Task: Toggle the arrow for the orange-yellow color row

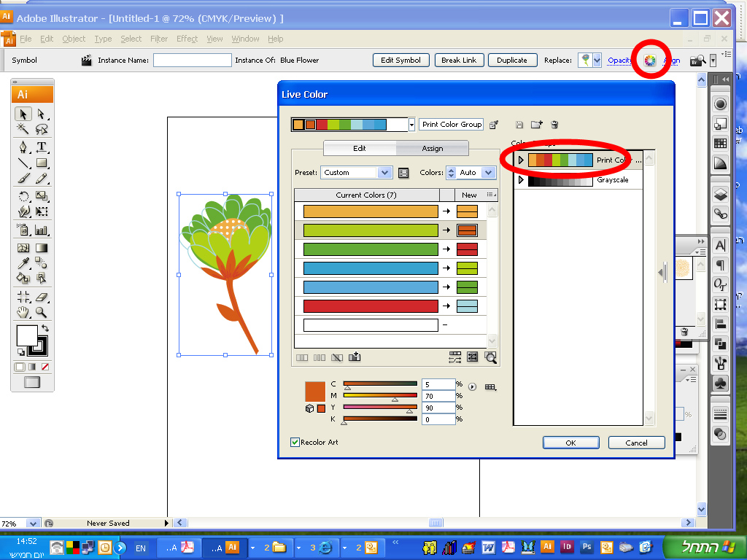Action: pyautogui.click(x=446, y=211)
